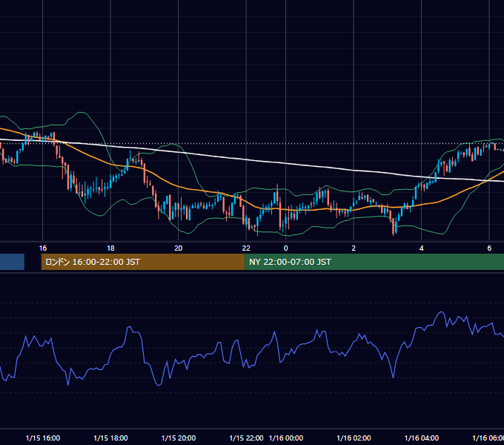Image resolution: width=504 pixels, height=445 pixels.
Task: Click the 20 hour label on price chart axis
Action: coord(179,248)
